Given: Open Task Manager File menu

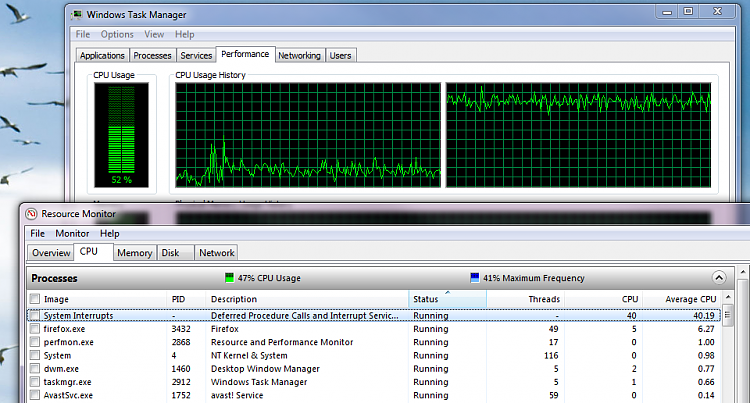Looking at the screenshot, I should tap(83, 34).
